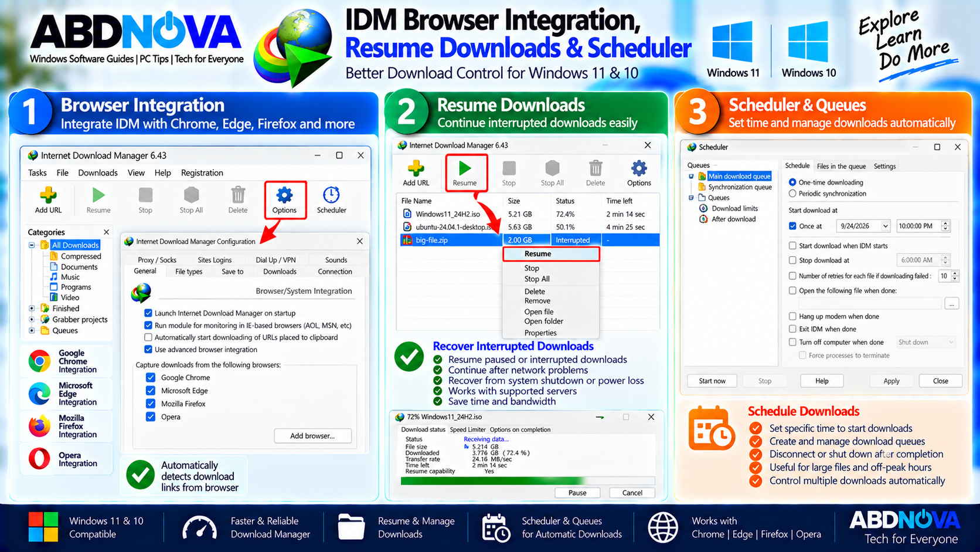The height and width of the screenshot is (552, 980).
Task: Click the Google Chrome Integration icon
Action: pos(39,361)
